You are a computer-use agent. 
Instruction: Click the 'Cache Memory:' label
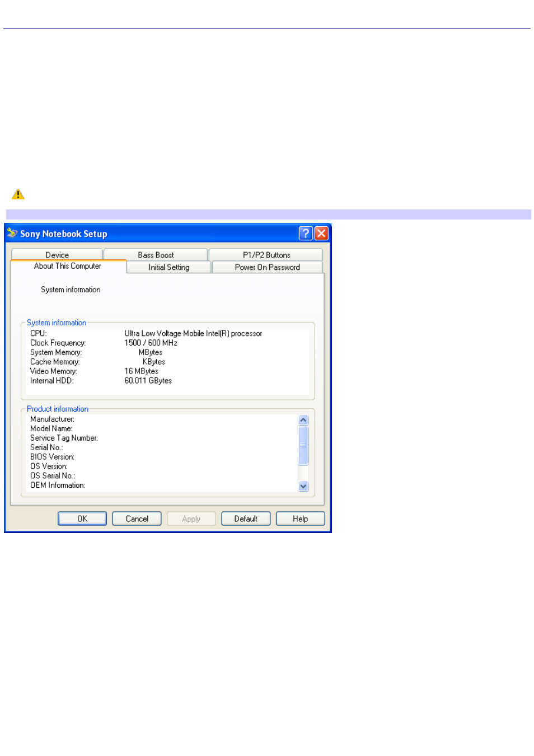pyautogui.click(x=55, y=362)
